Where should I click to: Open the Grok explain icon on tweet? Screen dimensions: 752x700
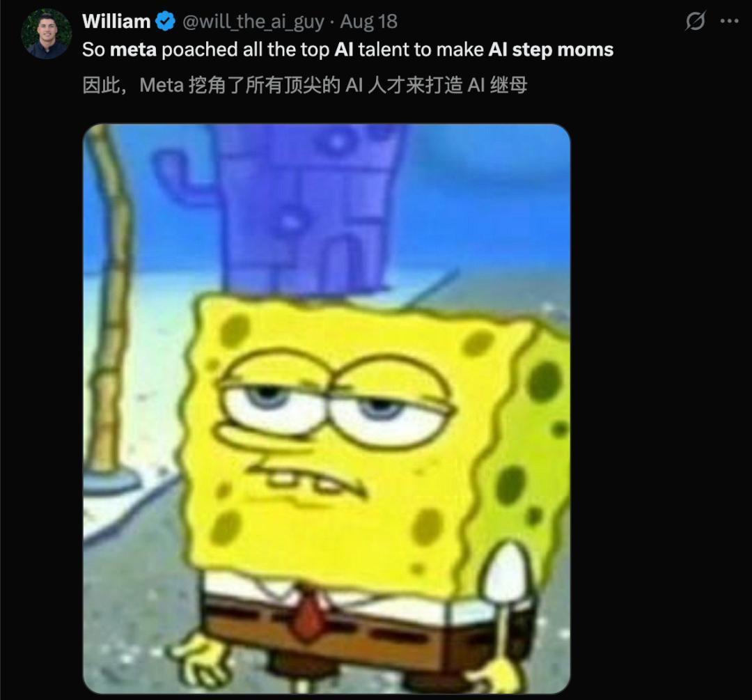[x=695, y=21]
